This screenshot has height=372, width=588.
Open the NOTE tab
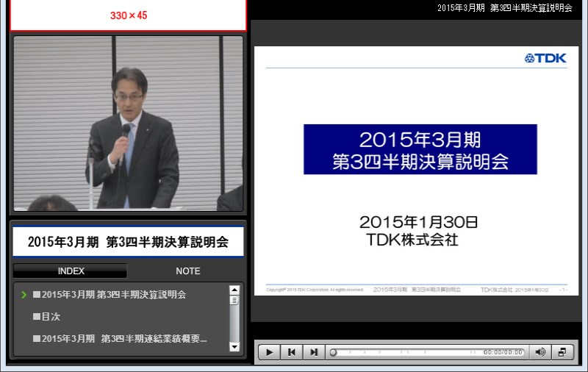tap(188, 271)
